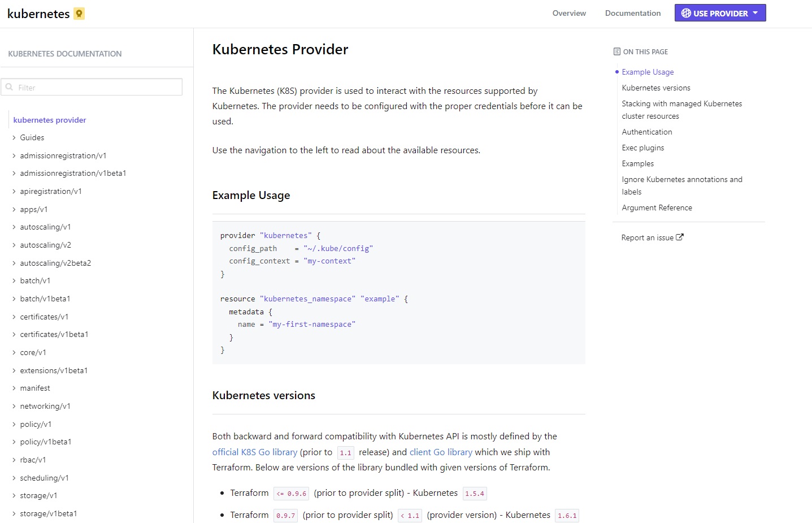The height and width of the screenshot is (523, 812).
Task: Click the 1.5.4 version code tag
Action: (x=475, y=494)
